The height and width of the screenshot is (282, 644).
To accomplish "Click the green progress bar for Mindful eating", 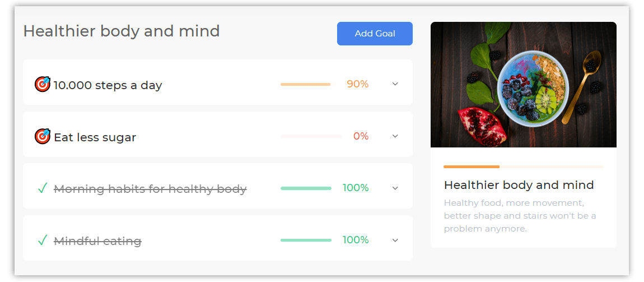I will pos(306,240).
